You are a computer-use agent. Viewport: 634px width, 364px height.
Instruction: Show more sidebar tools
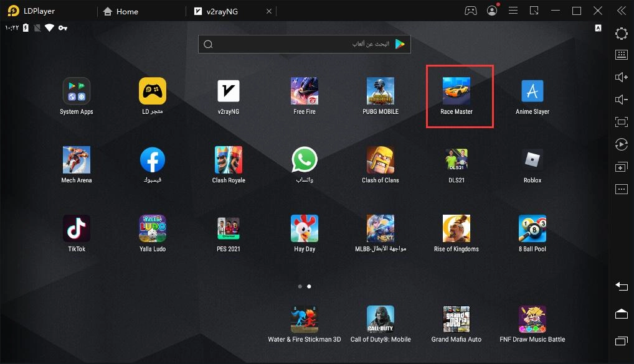pyautogui.click(x=622, y=189)
